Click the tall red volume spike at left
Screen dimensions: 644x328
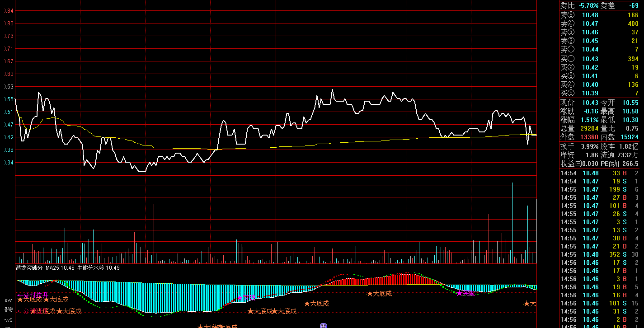pos(154,234)
